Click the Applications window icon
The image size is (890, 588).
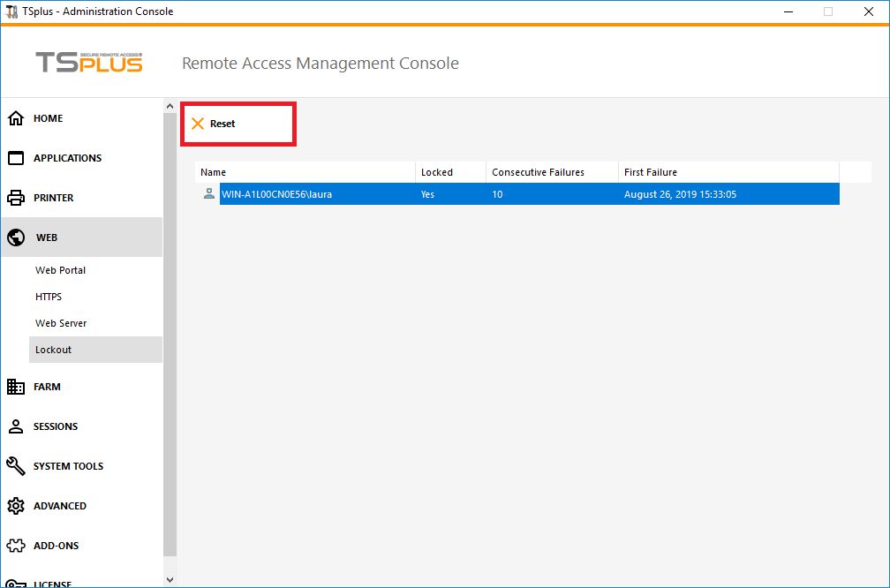point(16,158)
